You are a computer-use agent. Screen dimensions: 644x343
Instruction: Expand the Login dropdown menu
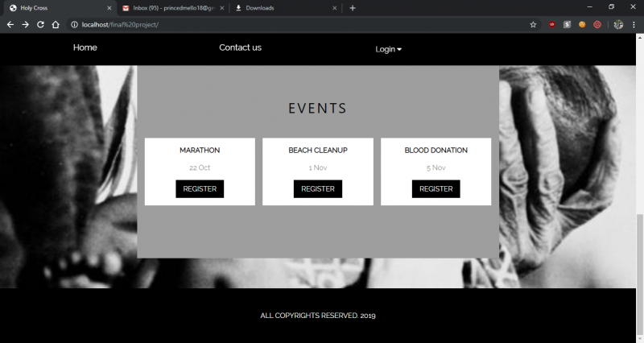pos(388,49)
